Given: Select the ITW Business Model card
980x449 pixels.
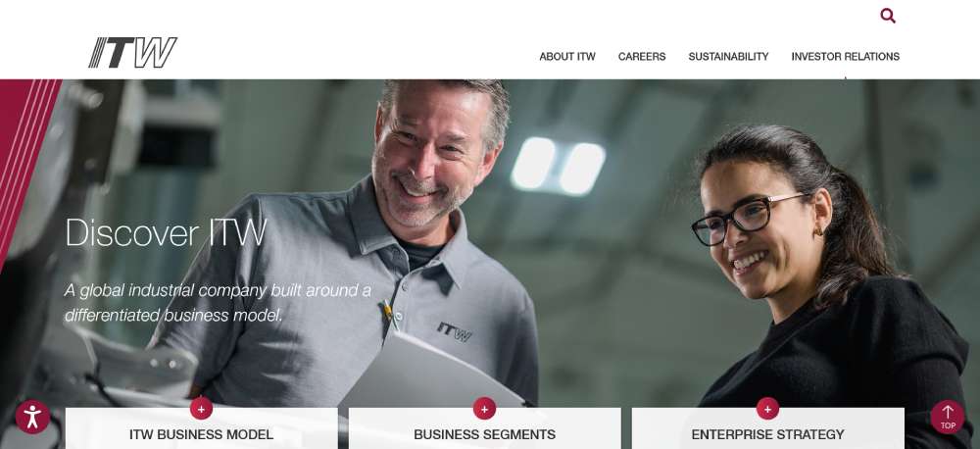Looking at the screenshot, I should [201, 429].
